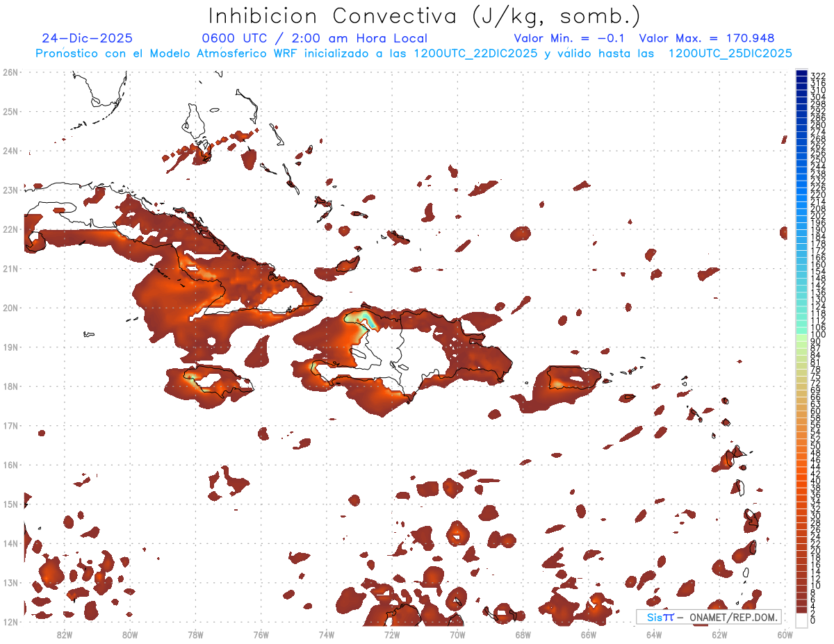Click the 12N latitude label

tap(10, 622)
